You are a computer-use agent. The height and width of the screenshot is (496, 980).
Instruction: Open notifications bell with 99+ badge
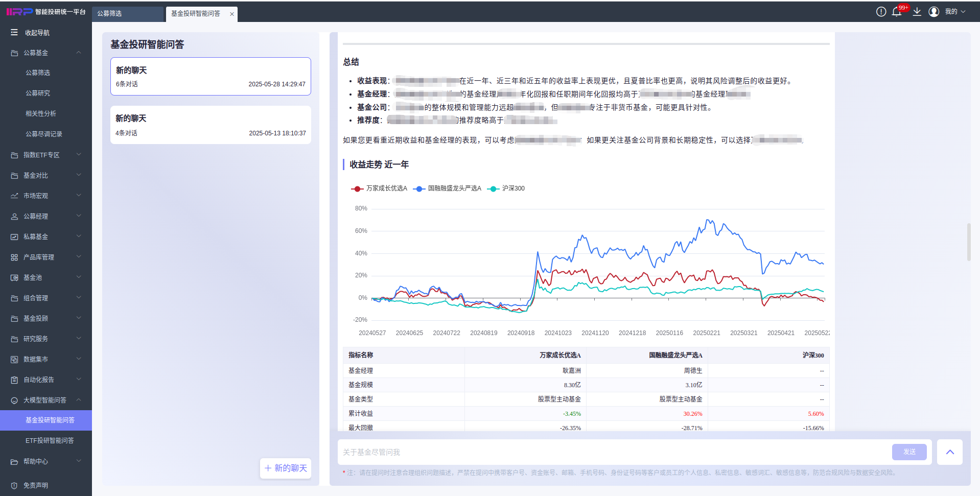coord(898,11)
